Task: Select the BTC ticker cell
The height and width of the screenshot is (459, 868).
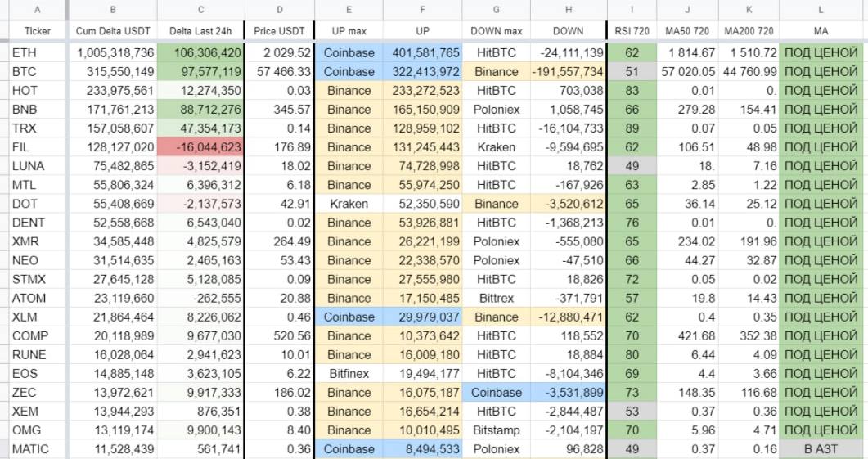Action: pos(37,72)
